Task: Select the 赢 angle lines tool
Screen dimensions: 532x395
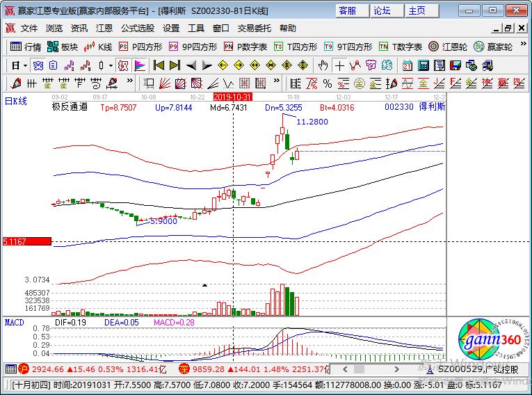Action: pos(503,83)
